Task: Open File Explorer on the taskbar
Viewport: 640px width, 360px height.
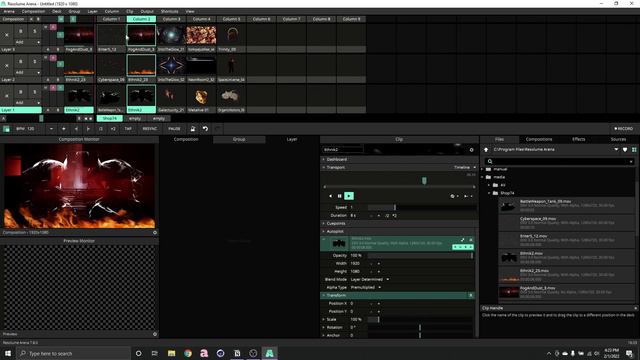Action: [171, 353]
